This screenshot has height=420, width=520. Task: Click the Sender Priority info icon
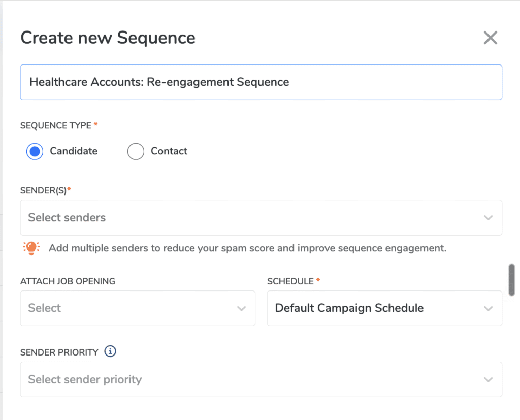click(x=110, y=351)
